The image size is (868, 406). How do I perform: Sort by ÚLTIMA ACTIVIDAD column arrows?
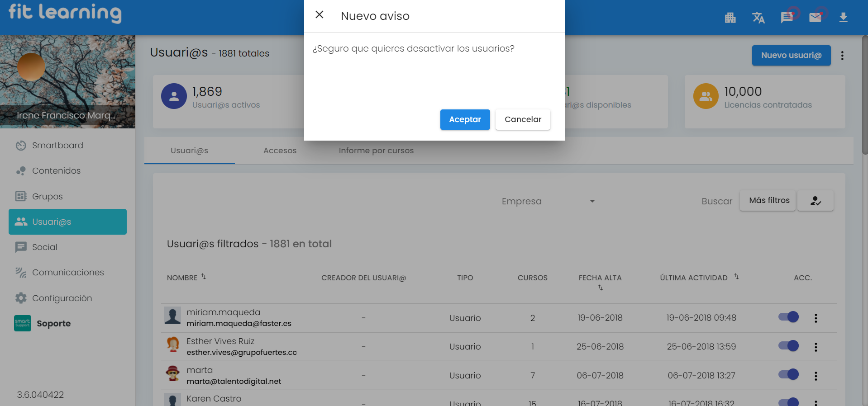point(736,277)
